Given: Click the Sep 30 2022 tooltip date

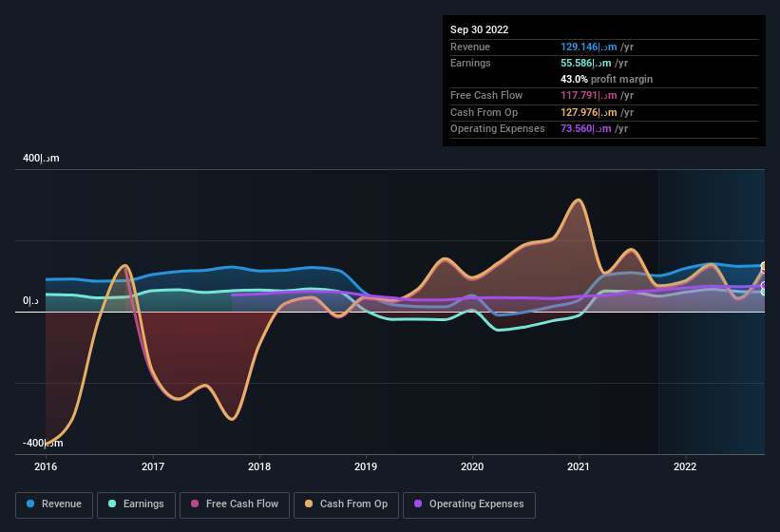Looking at the screenshot, I should tap(479, 29).
